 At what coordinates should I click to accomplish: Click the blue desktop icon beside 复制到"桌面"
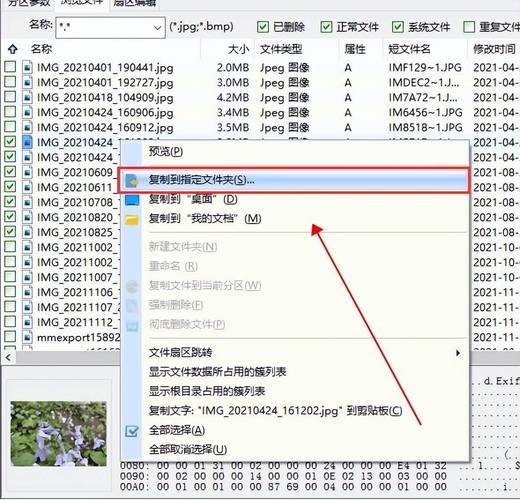132,200
